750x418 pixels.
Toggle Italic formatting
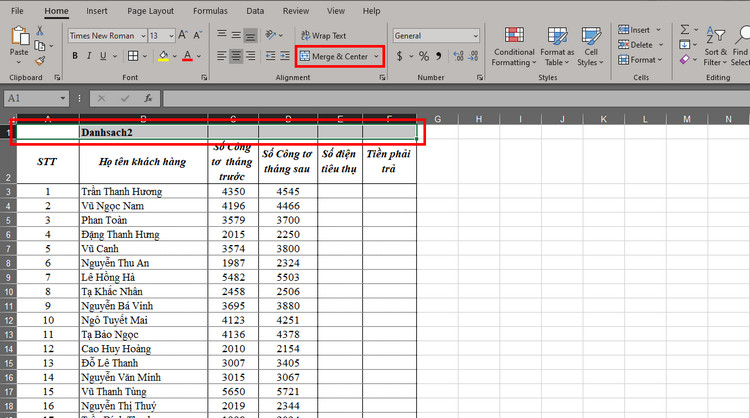tap(89, 56)
